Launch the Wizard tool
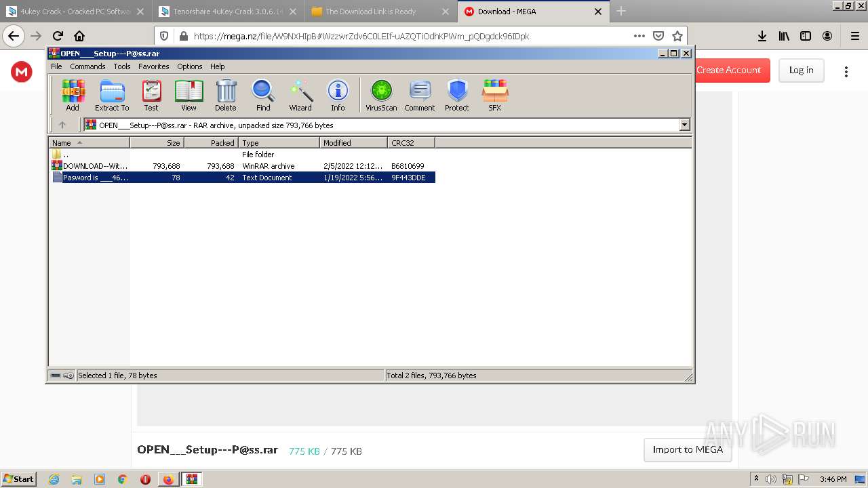Screen dimensions: 868x488 pos(300,95)
